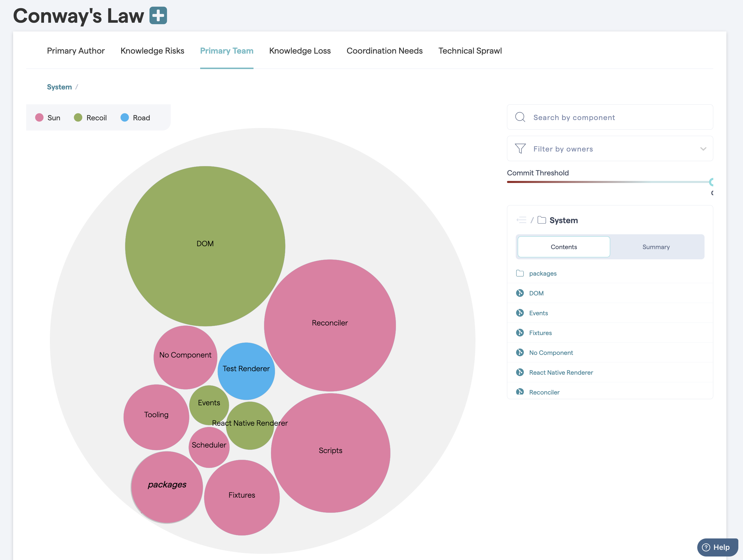The width and height of the screenshot is (743, 560).
Task: Click the help question mark icon
Action: point(706,547)
